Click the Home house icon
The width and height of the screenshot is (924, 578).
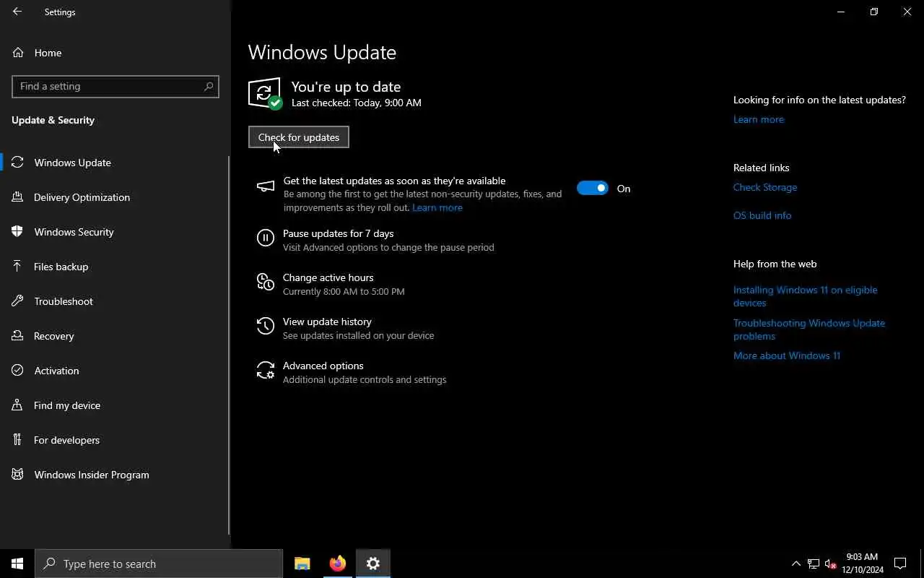(x=18, y=53)
